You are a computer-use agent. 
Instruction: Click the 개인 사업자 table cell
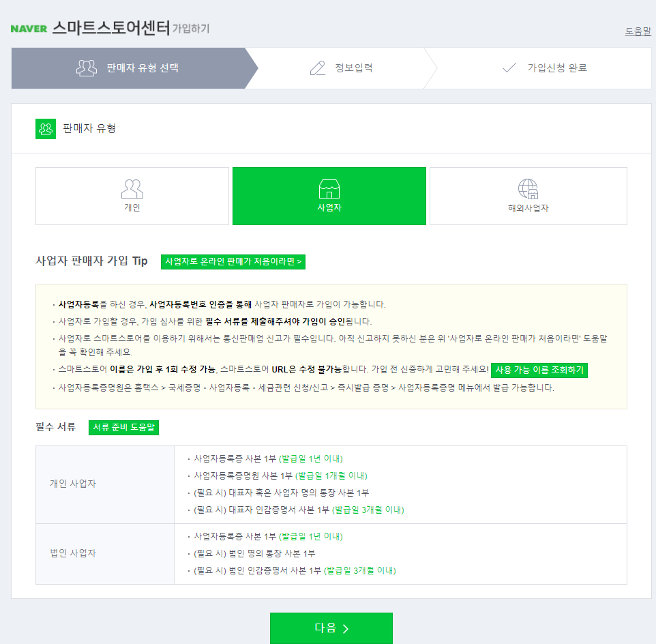tap(105, 484)
